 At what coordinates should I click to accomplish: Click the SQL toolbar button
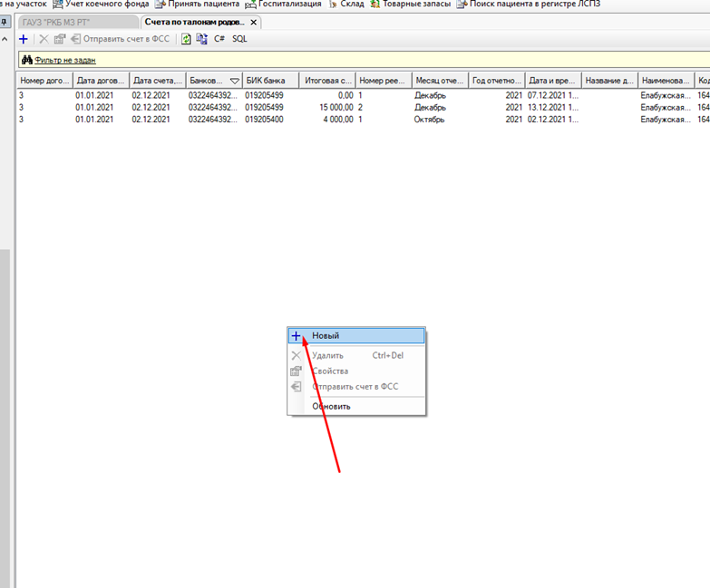(239, 39)
